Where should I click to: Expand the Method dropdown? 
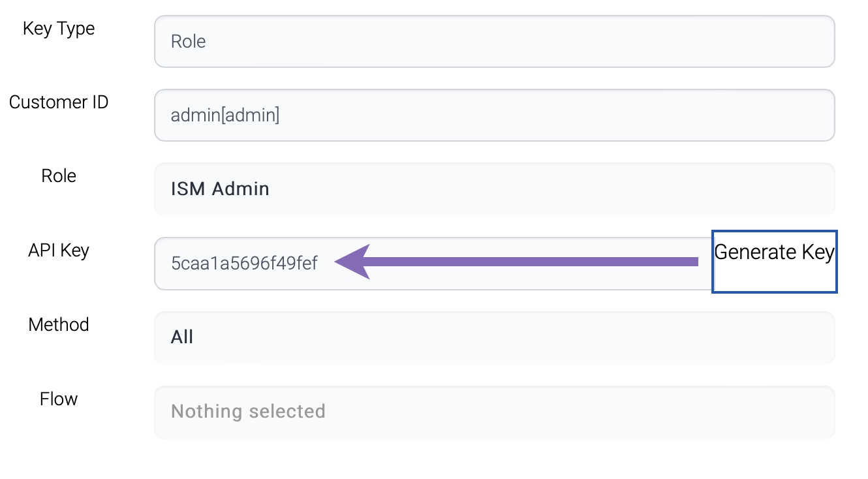click(494, 337)
